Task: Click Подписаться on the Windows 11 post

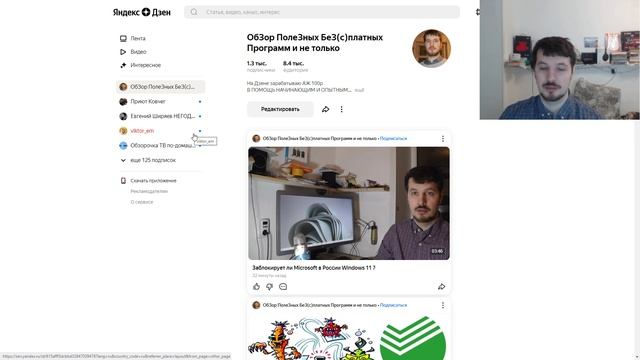Action: 393,139
